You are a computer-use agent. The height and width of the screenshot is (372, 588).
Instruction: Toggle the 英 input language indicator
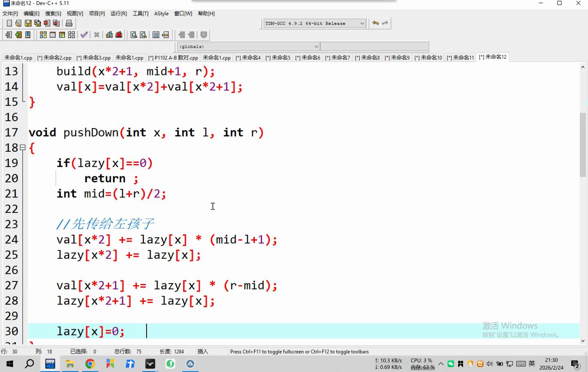point(532,363)
